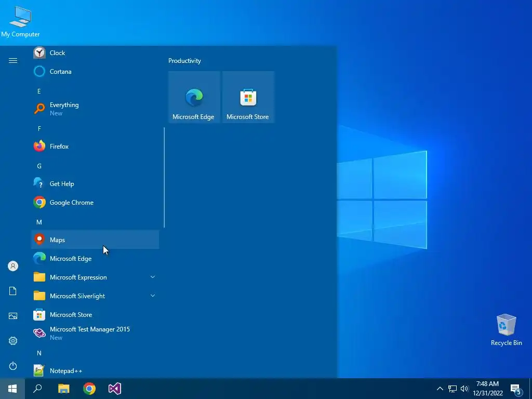Launch Microsoft Test Manager 2015

[95, 333]
